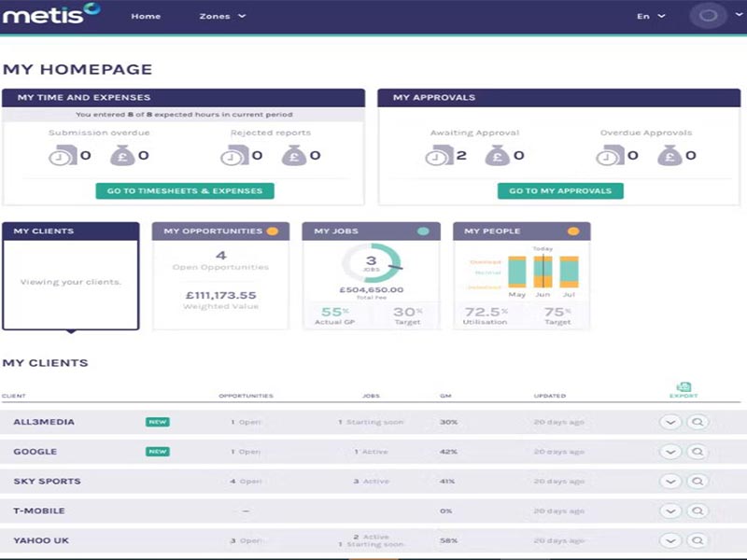The width and height of the screenshot is (747, 560).
Task: Open the En language dropdown
Action: (x=651, y=16)
